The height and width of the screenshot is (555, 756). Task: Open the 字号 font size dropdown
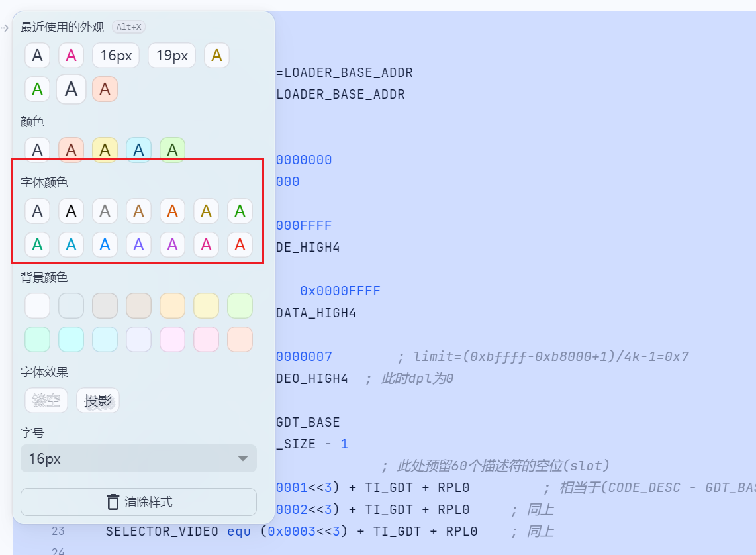click(x=138, y=458)
